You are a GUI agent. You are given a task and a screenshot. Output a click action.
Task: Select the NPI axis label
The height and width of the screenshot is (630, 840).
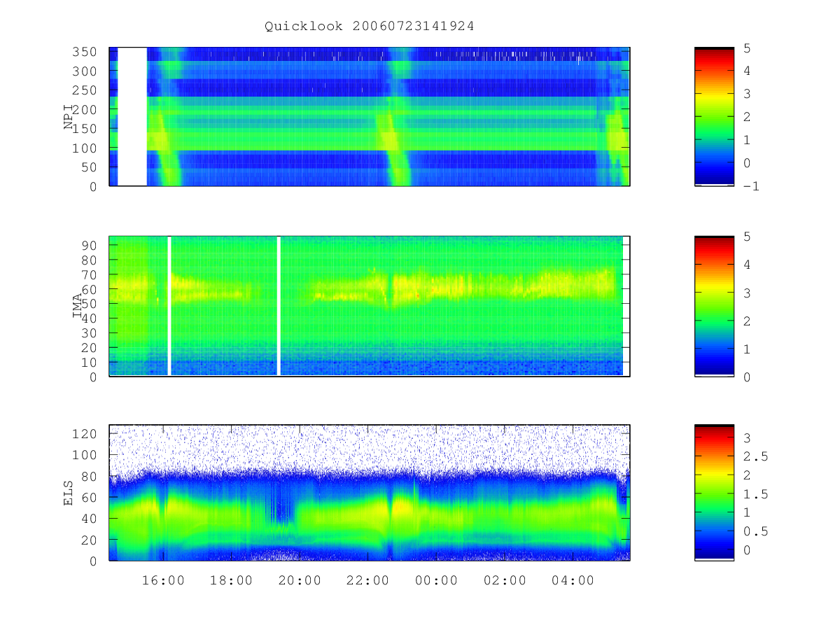(x=69, y=116)
